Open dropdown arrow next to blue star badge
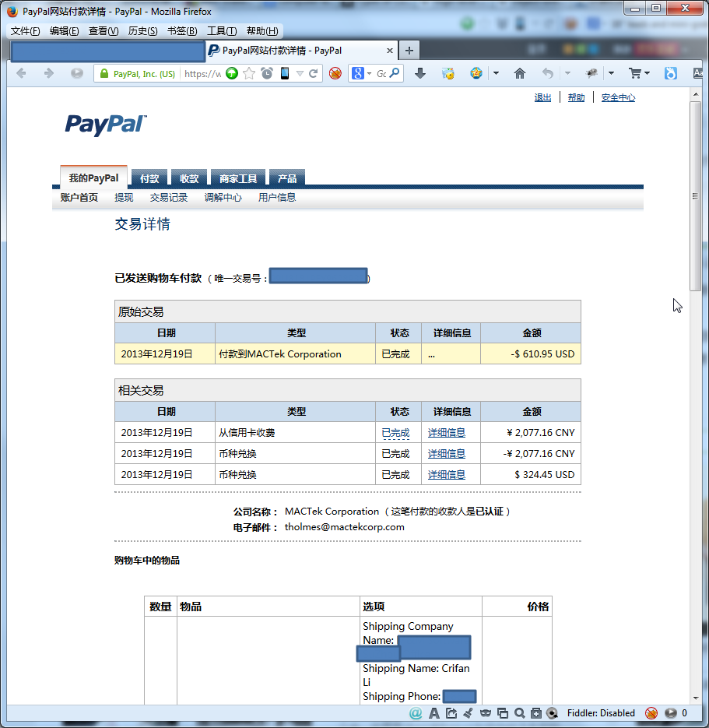 click(x=496, y=73)
